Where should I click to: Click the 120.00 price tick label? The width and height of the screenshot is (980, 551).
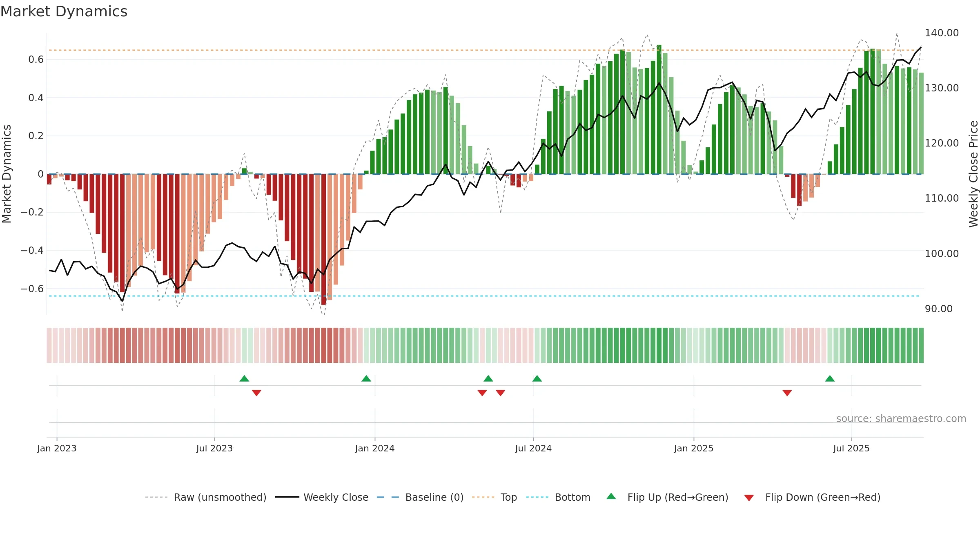pyautogui.click(x=942, y=143)
